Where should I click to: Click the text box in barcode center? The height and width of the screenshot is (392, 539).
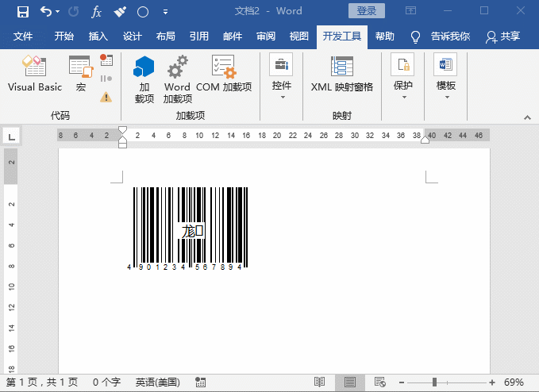(x=192, y=231)
